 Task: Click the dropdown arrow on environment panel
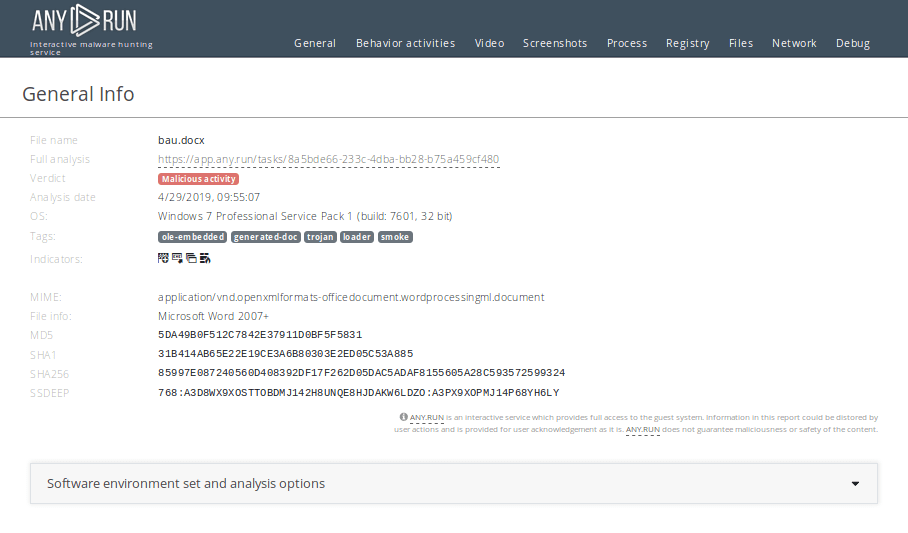855,483
